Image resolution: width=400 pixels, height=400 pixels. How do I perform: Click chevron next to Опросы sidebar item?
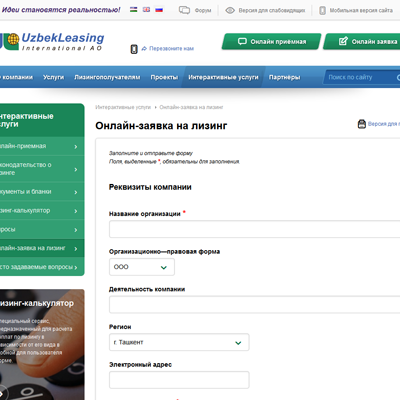coord(76,230)
